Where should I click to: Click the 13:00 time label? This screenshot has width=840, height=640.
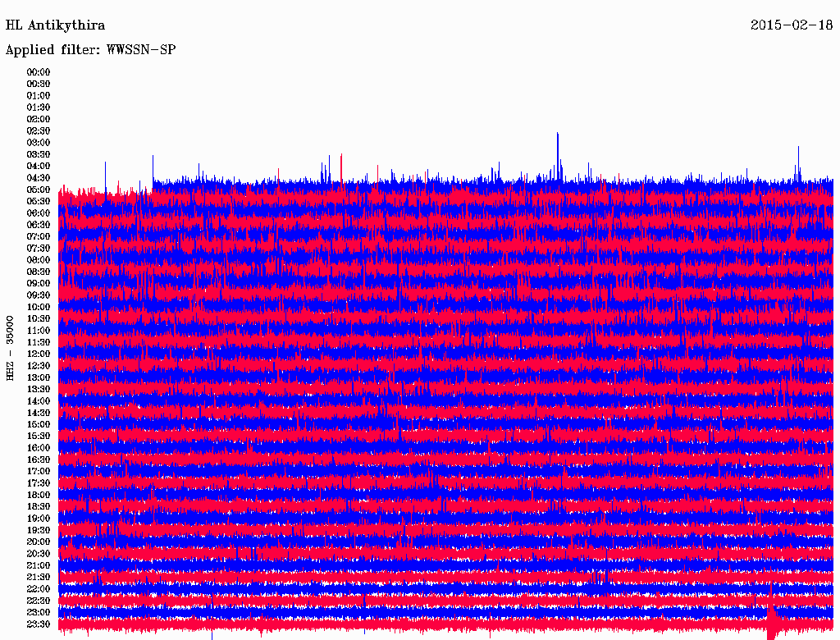(39, 377)
